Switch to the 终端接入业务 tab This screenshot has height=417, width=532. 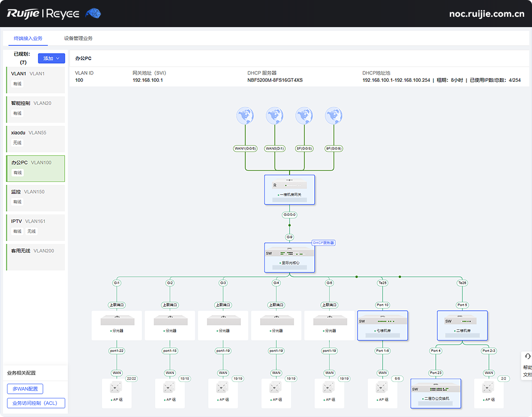28,38
